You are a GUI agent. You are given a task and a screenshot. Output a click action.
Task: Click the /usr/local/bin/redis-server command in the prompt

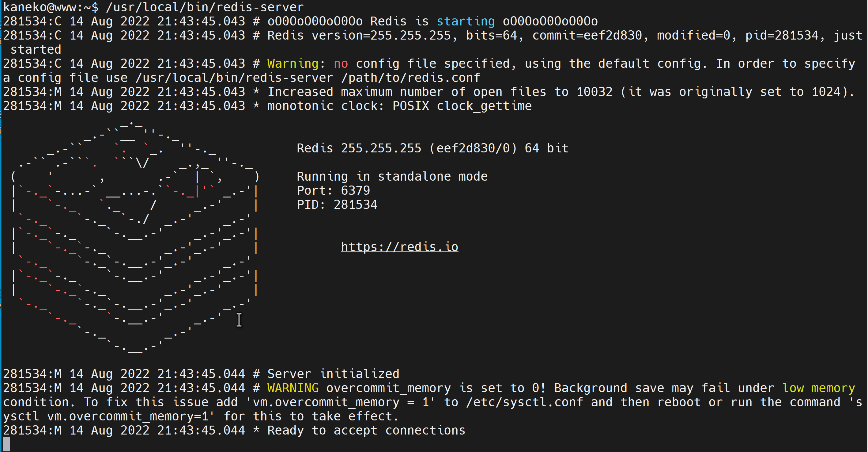[205, 7]
